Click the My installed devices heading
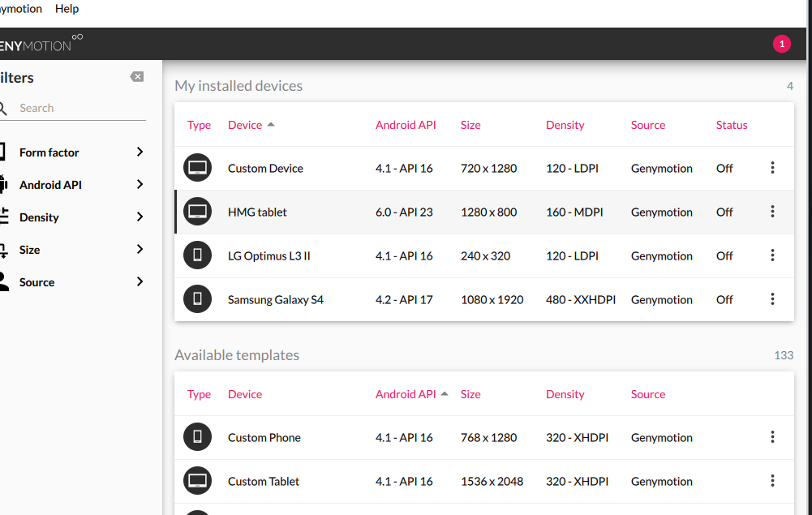The image size is (812, 515). pos(238,86)
